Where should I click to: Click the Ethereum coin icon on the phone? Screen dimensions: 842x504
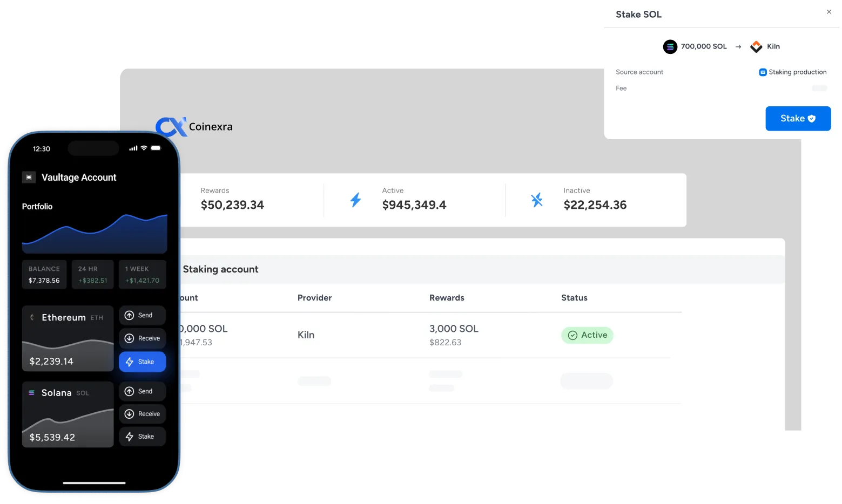pyautogui.click(x=32, y=317)
